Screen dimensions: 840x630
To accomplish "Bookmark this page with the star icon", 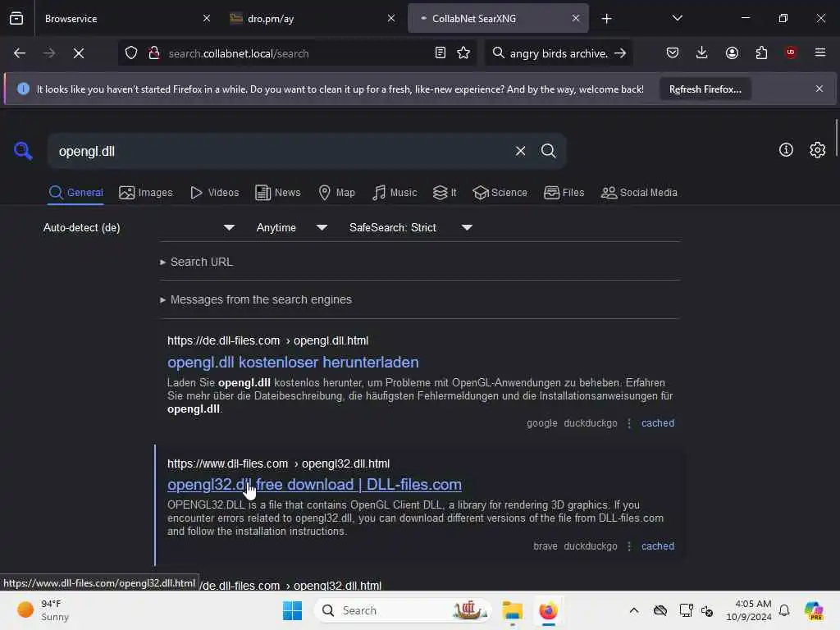I will [x=463, y=53].
